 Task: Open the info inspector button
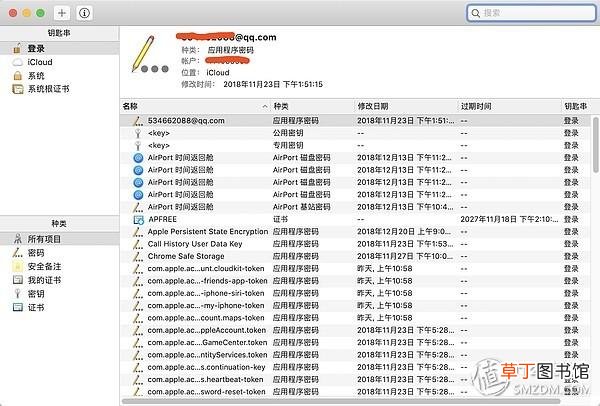pos(84,13)
